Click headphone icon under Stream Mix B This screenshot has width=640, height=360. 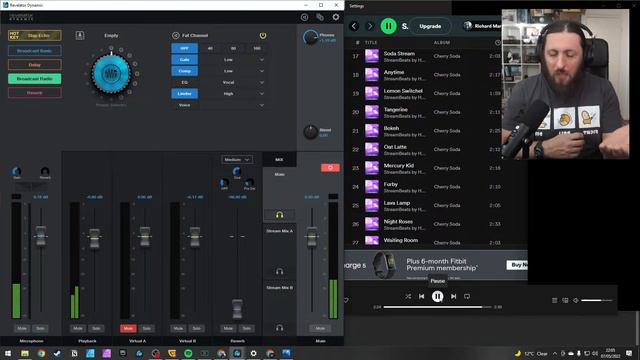click(x=280, y=328)
